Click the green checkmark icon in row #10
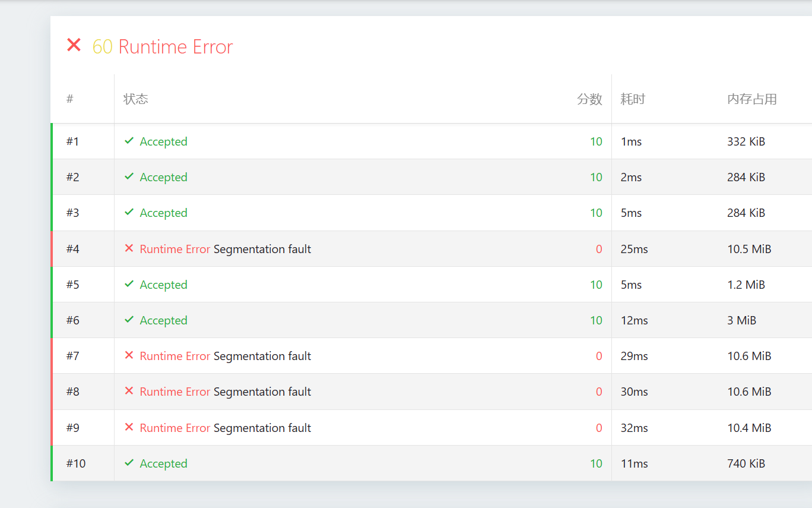The height and width of the screenshot is (508, 812). 129,463
